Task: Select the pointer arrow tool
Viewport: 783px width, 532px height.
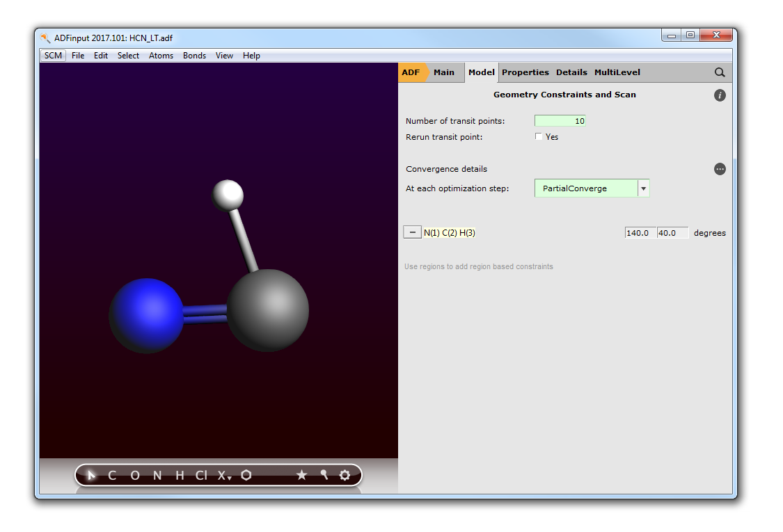Action: coord(91,475)
